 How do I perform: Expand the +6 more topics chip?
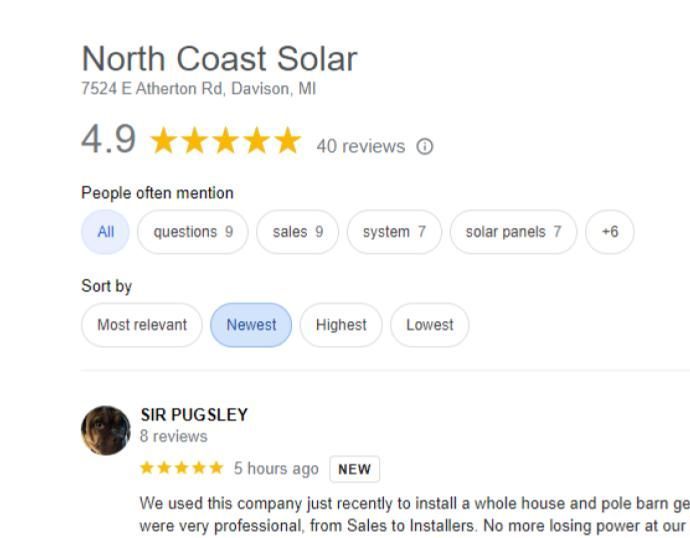coord(610,232)
